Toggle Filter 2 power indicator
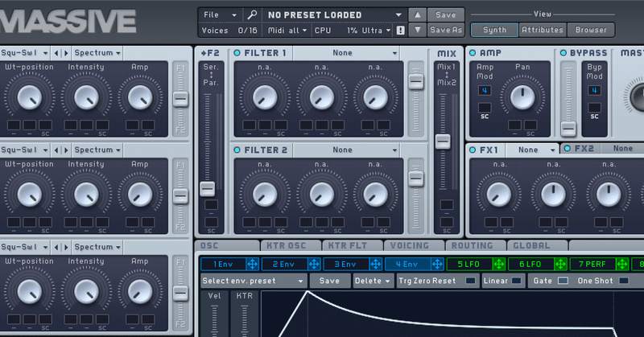 [237, 150]
